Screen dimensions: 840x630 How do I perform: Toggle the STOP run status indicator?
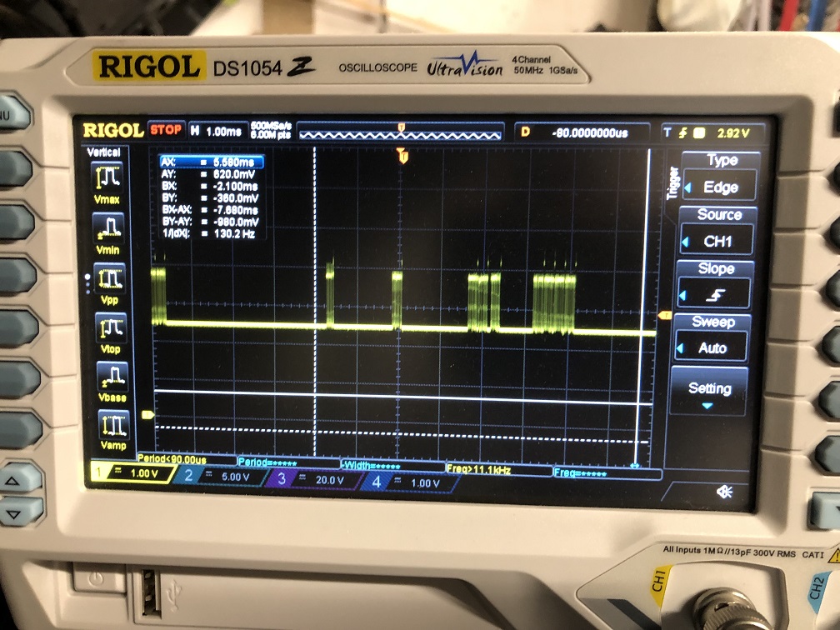pos(166,130)
